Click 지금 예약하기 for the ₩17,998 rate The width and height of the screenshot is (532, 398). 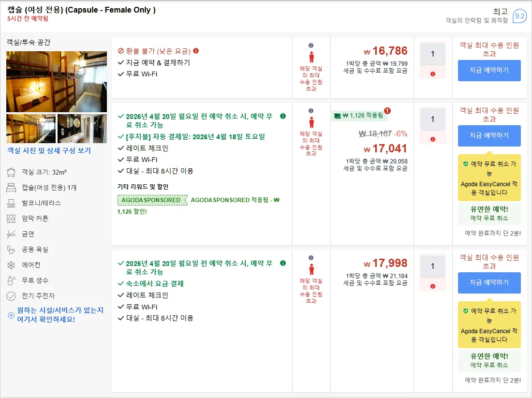click(489, 282)
